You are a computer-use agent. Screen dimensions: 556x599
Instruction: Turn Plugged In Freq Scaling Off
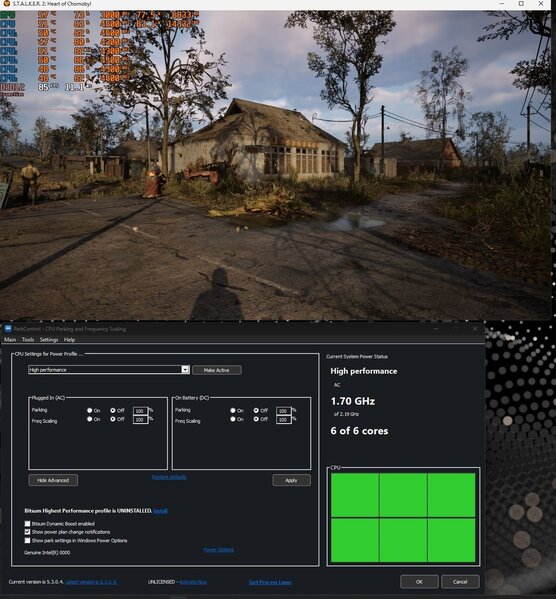113,419
